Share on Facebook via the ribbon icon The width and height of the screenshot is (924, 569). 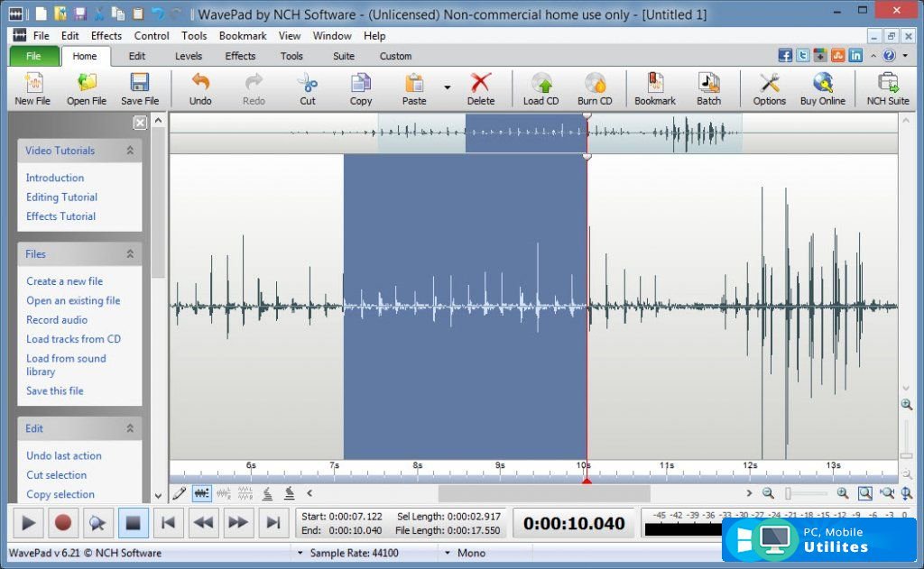point(785,55)
